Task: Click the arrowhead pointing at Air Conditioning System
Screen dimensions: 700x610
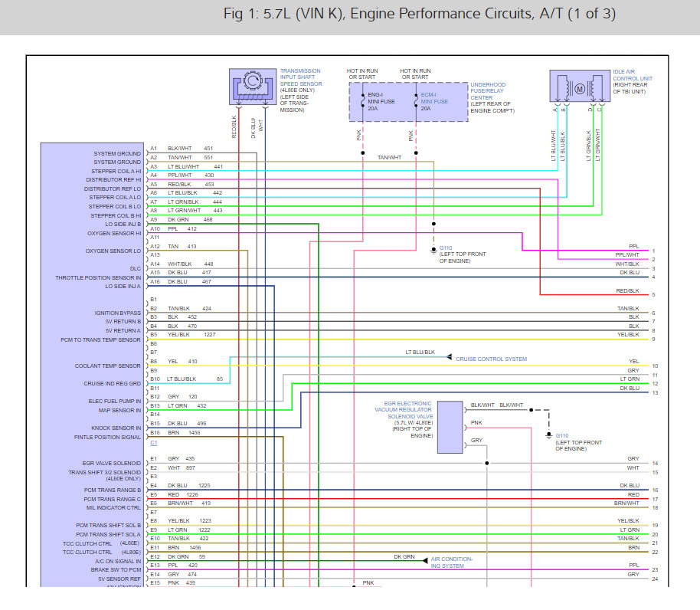Action: [x=425, y=560]
